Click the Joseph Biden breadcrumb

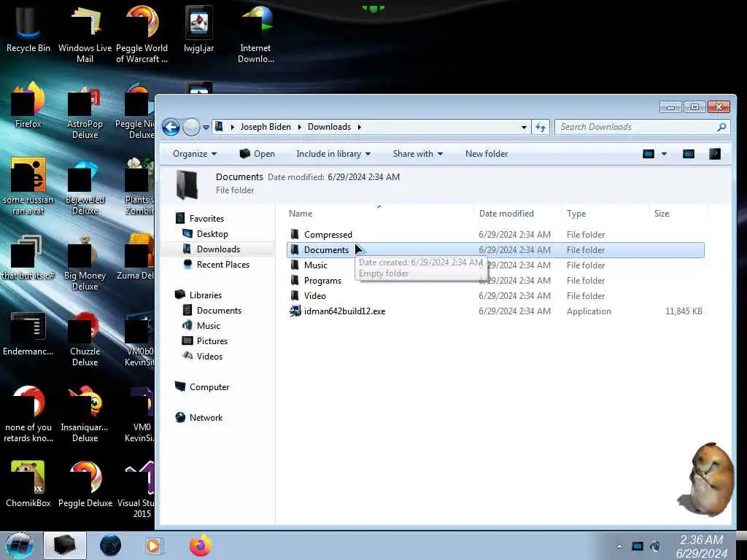(x=266, y=127)
